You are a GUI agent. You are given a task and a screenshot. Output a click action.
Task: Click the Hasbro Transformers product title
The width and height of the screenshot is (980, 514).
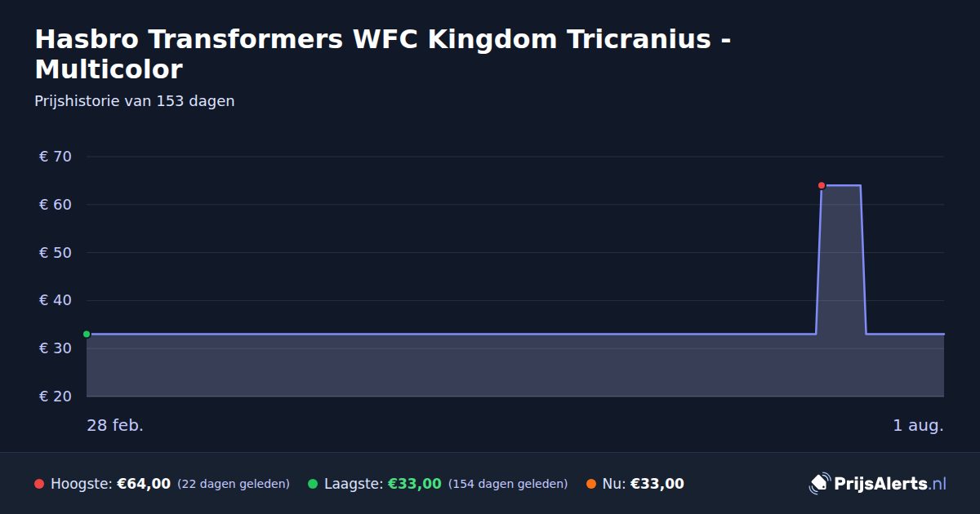point(383,54)
